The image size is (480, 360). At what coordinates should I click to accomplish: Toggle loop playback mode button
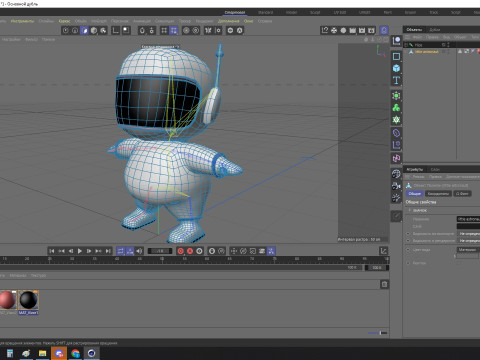coord(121,251)
